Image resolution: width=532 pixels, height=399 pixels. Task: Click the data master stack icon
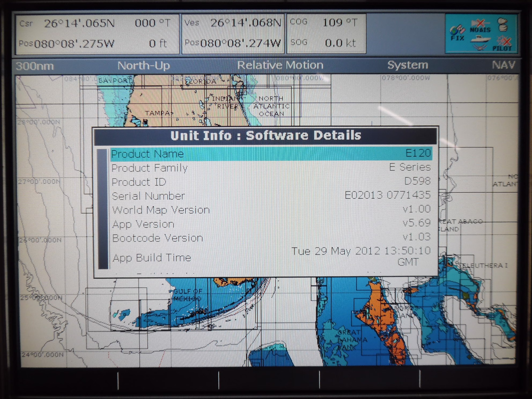tap(503, 25)
